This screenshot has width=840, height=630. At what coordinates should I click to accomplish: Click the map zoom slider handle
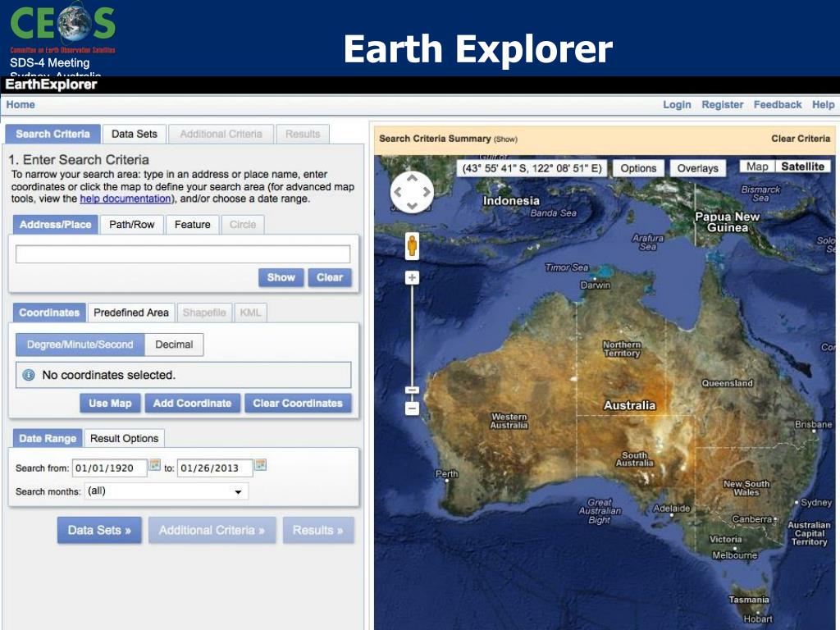412,390
